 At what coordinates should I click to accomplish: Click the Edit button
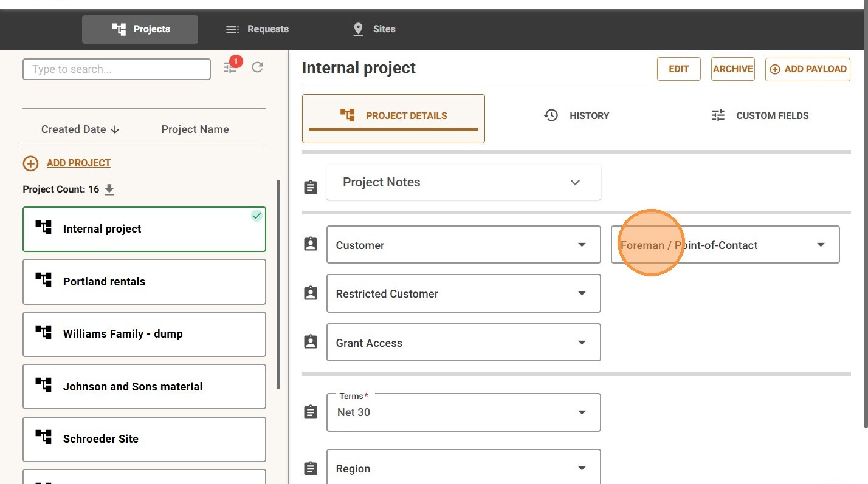point(679,69)
